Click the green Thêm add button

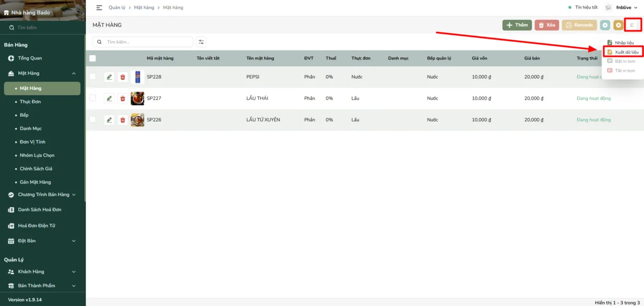517,25
